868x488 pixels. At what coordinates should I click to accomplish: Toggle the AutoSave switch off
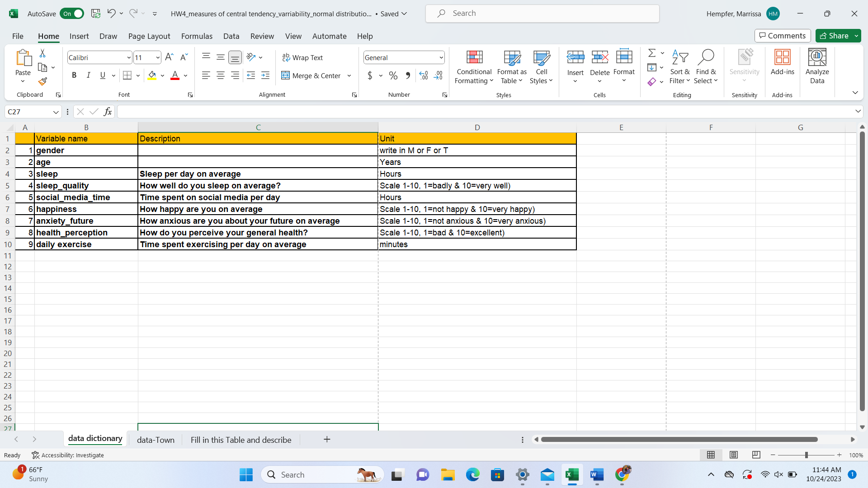click(x=72, y=14)
